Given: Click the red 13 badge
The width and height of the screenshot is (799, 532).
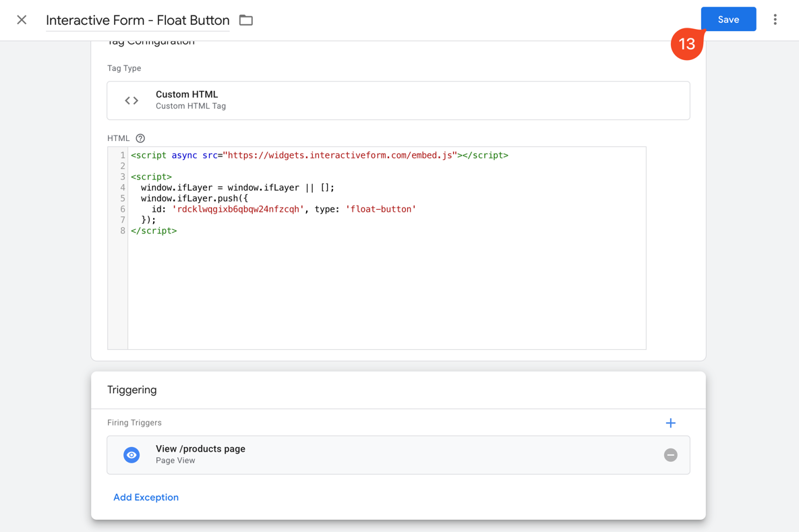Looking at the screenshot, I should (686, 45).
